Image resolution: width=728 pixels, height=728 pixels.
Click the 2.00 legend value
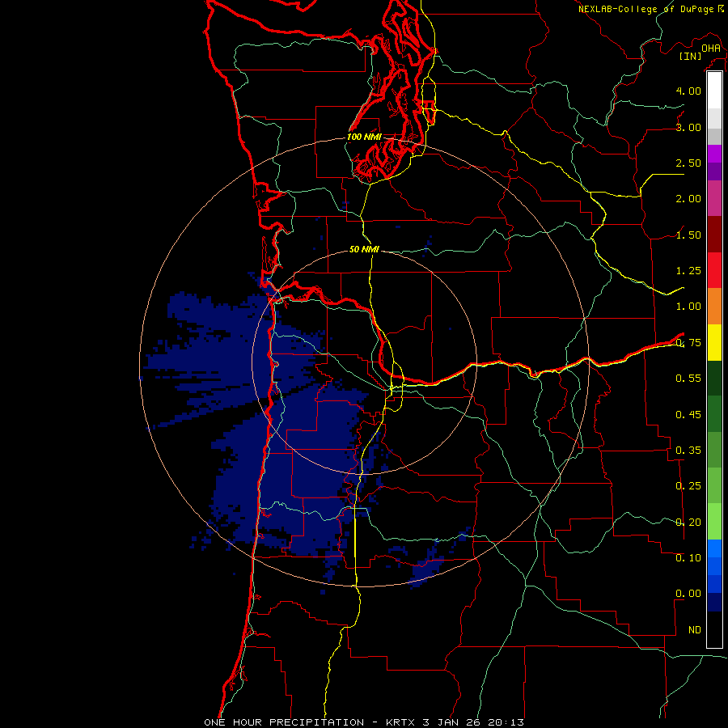pyautogui.click(x=688, y=199)
